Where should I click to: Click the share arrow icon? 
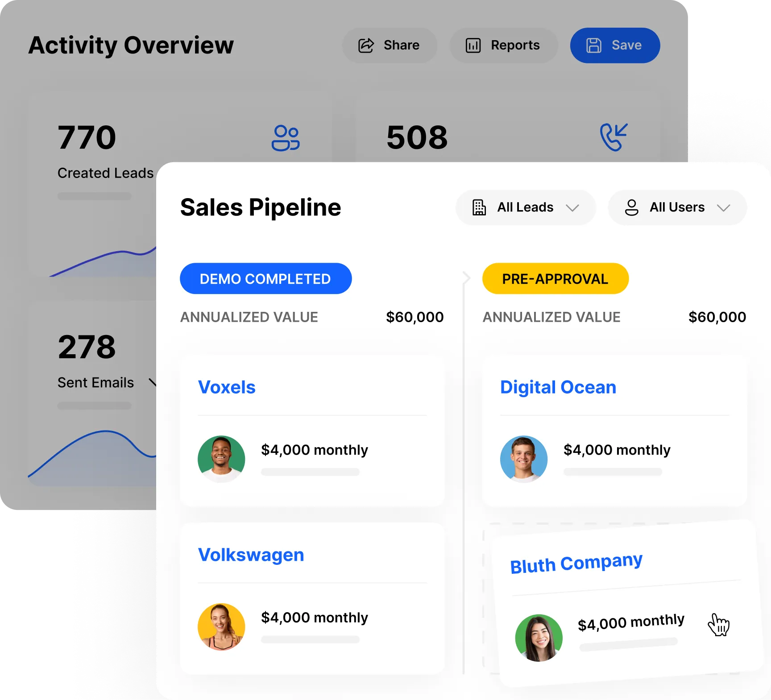click(x=366, y=46)
